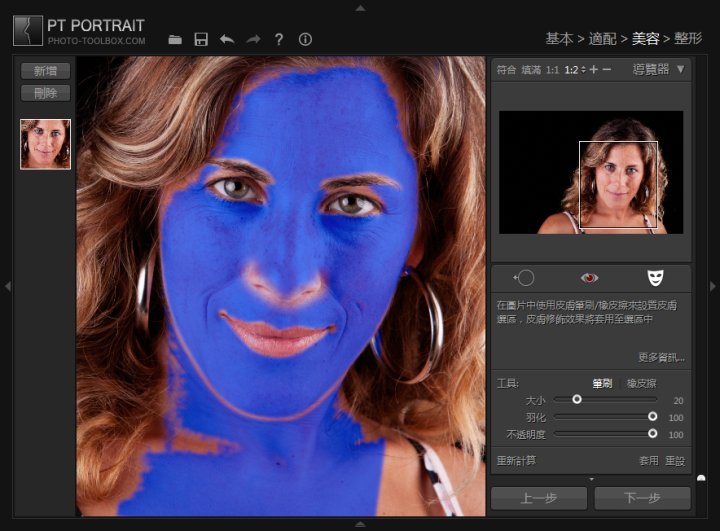
Task: Open help via the question mark icon
Action: 279,39
